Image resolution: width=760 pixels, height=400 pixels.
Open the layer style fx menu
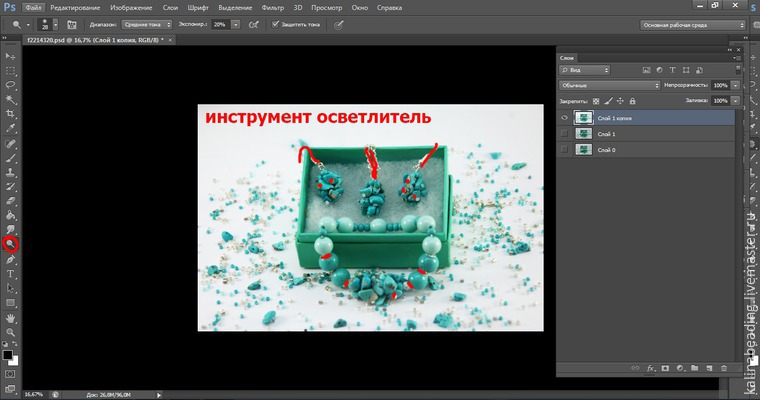[x=651, y=368]
